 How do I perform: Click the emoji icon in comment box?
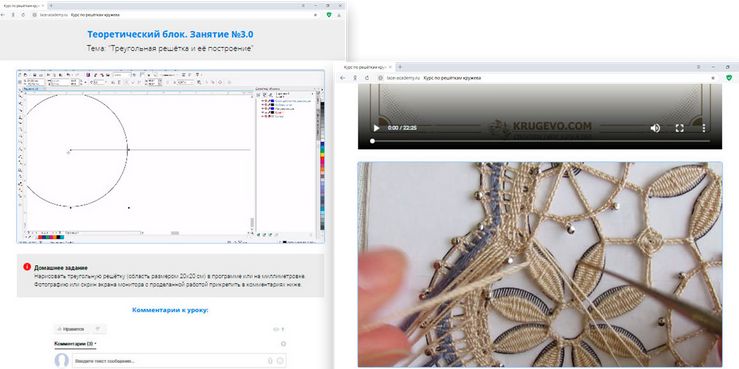coord(280,361)
